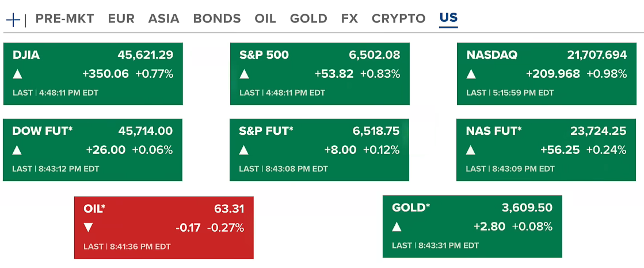Click the red OIL price 63.31

[x=229, y=209]
